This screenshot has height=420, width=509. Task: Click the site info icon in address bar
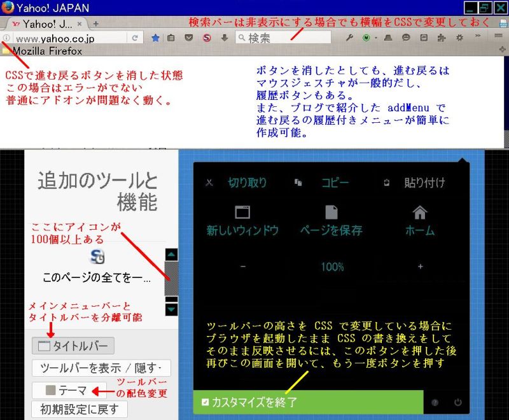tap(6, 38)
